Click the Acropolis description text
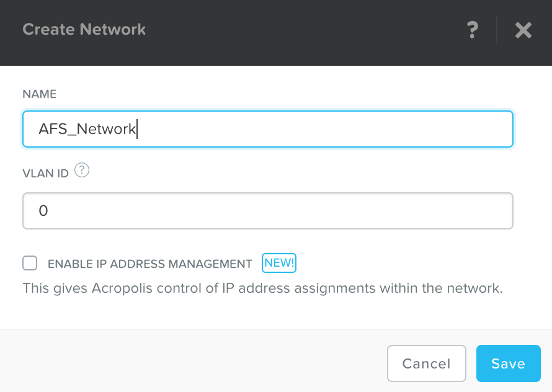Viewport: 552px width, 392px height. 262,288
